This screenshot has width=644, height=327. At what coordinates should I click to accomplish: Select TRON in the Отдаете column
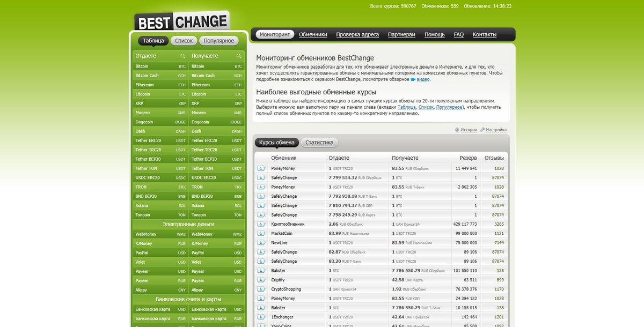[160, 187]
